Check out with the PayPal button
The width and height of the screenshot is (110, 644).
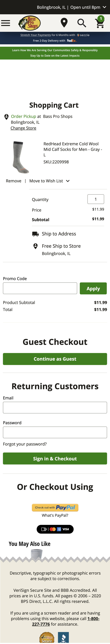click(x=55, y=507)
